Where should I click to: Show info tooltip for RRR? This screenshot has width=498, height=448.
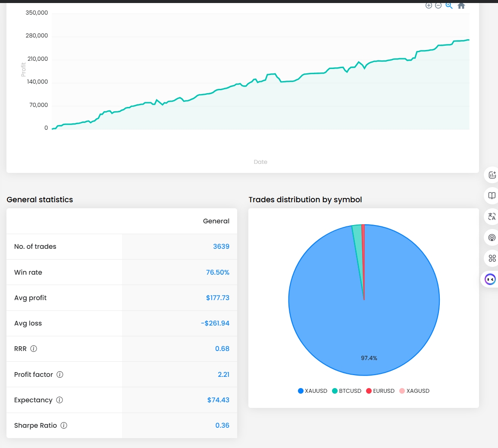point(34,349)
